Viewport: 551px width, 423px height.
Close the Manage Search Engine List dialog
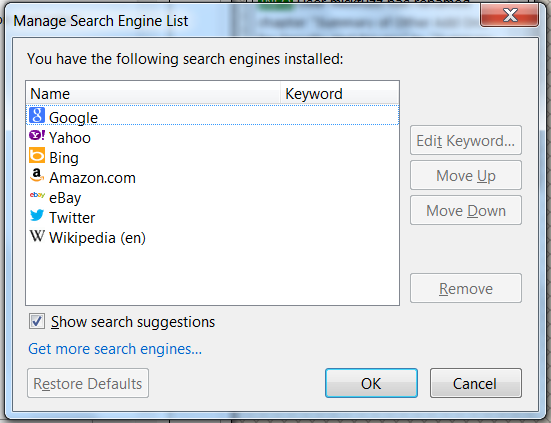(x=510, y=15)
